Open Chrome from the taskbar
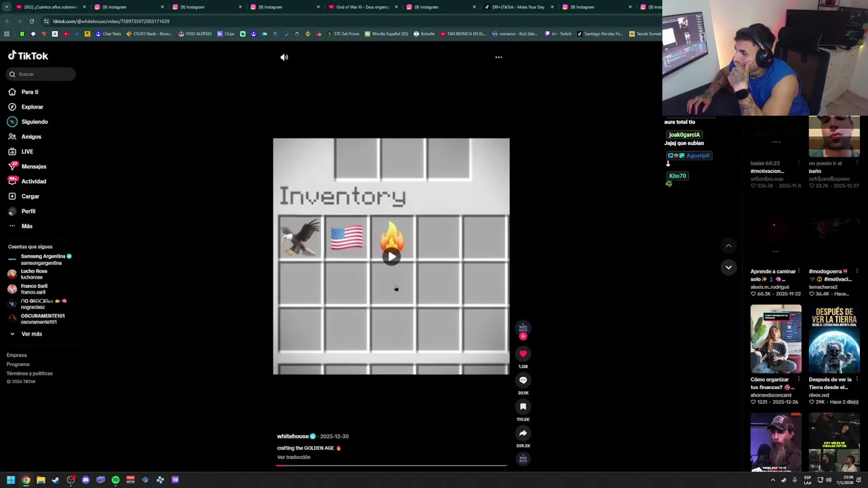 26,480
